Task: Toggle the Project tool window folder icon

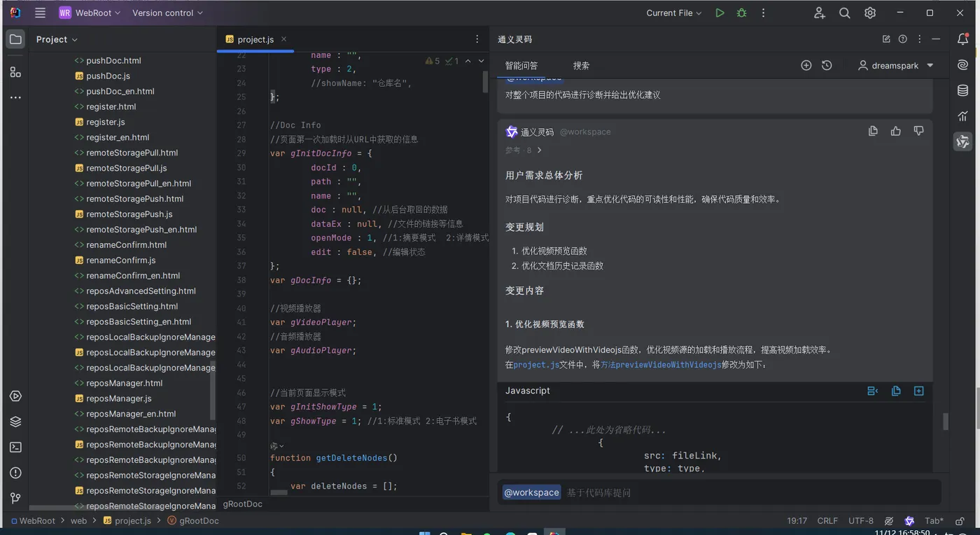Action: (15, 39)
